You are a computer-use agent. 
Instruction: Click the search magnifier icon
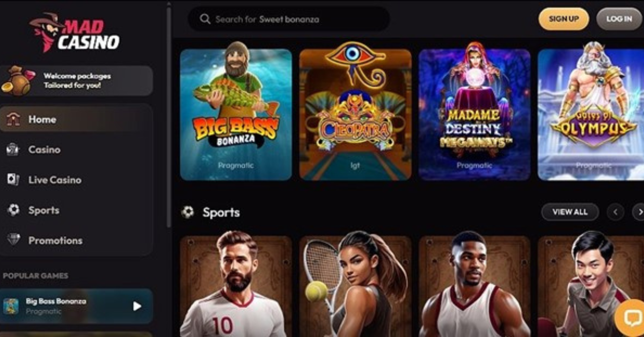(x=204, y=19)
